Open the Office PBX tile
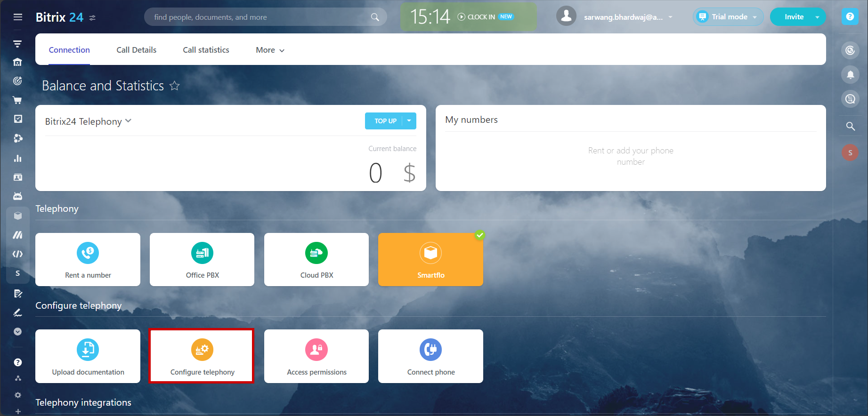868x416 pixels. click(202, 259)
